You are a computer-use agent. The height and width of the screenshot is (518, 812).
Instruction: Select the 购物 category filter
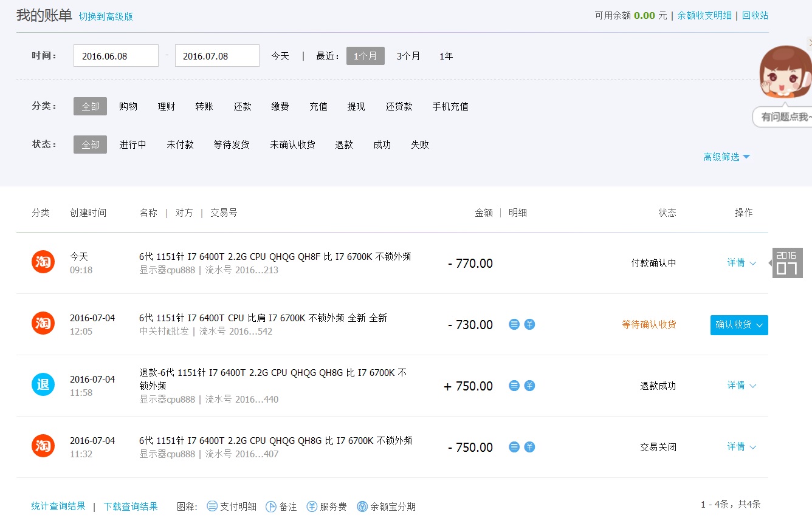coord(128,106)
